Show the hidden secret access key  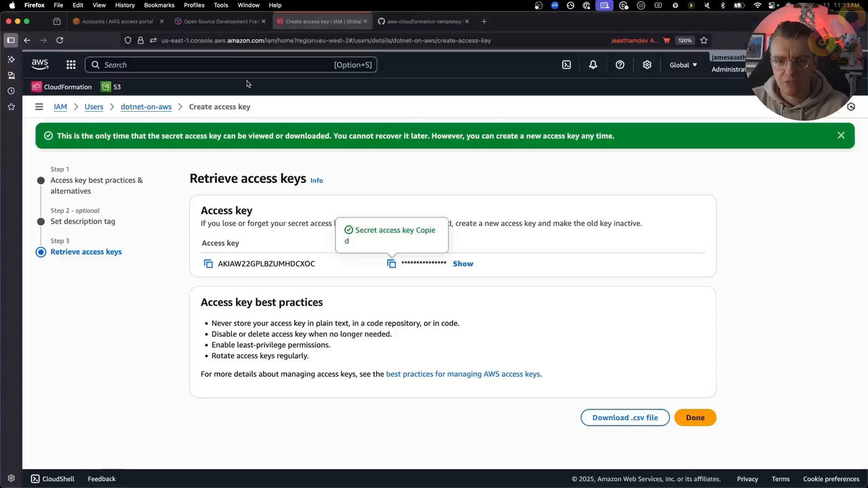463,264
